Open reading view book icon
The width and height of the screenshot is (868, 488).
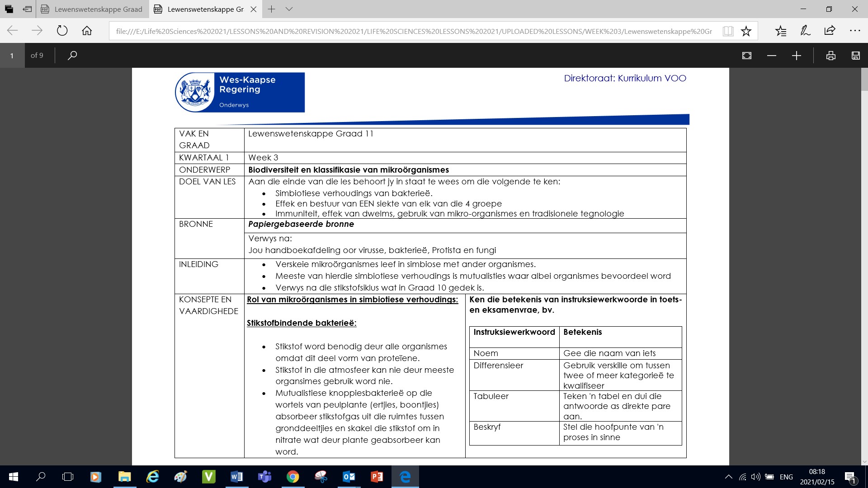(x=728, y=31)
